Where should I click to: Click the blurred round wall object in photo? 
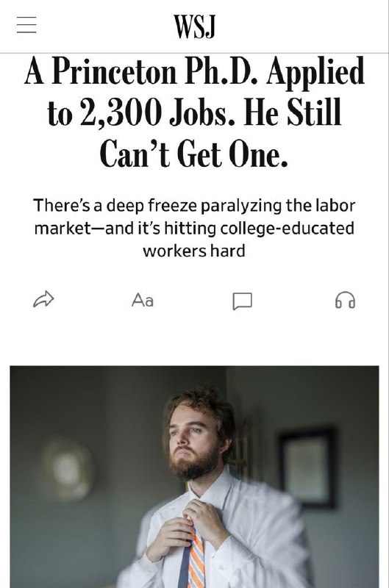(x=68, y=469)
